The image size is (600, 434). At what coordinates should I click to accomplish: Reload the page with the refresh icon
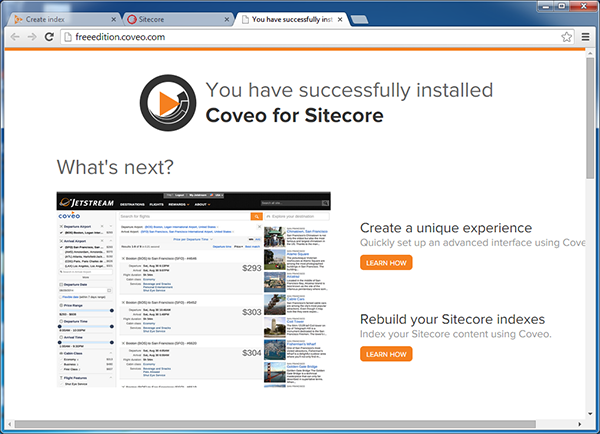[49, 37]
